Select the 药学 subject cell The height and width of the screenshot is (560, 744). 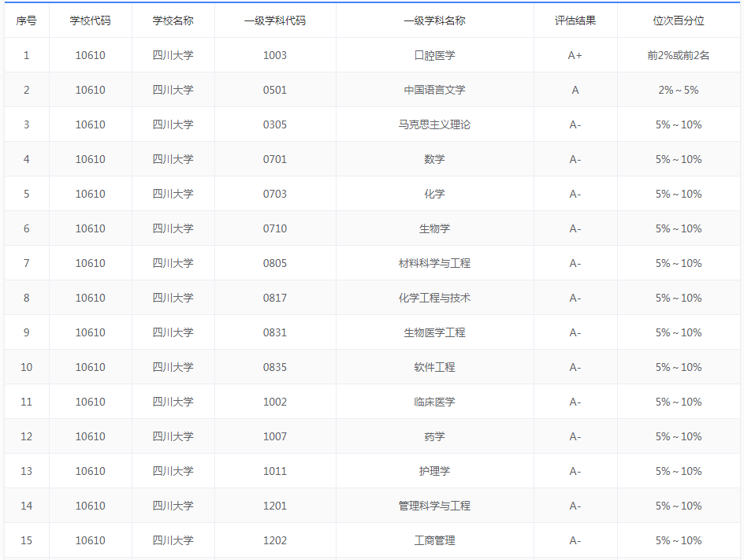(434, 436)
